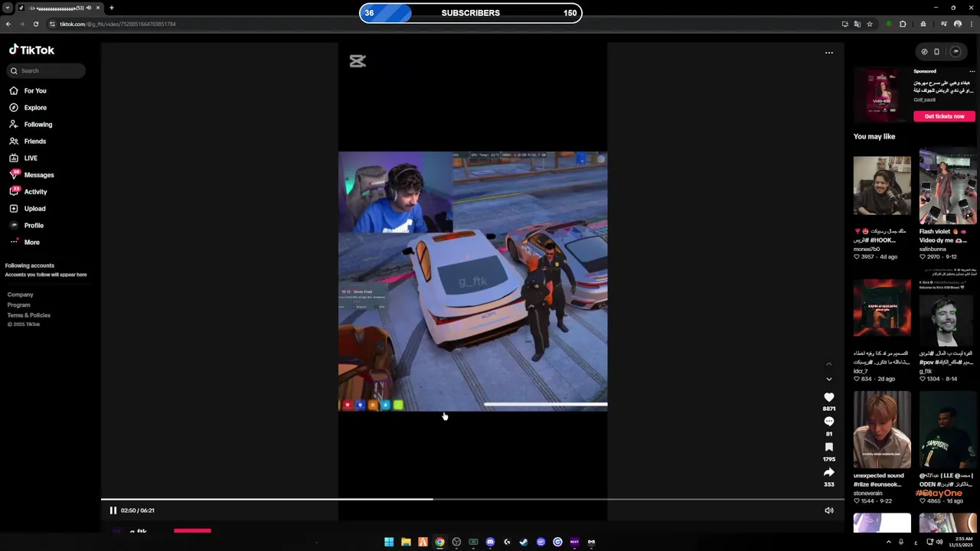Image resolution: width=980 pixels, height=551 pixels.
Task: Open the tab search dropdown
Action: (7, 8)
